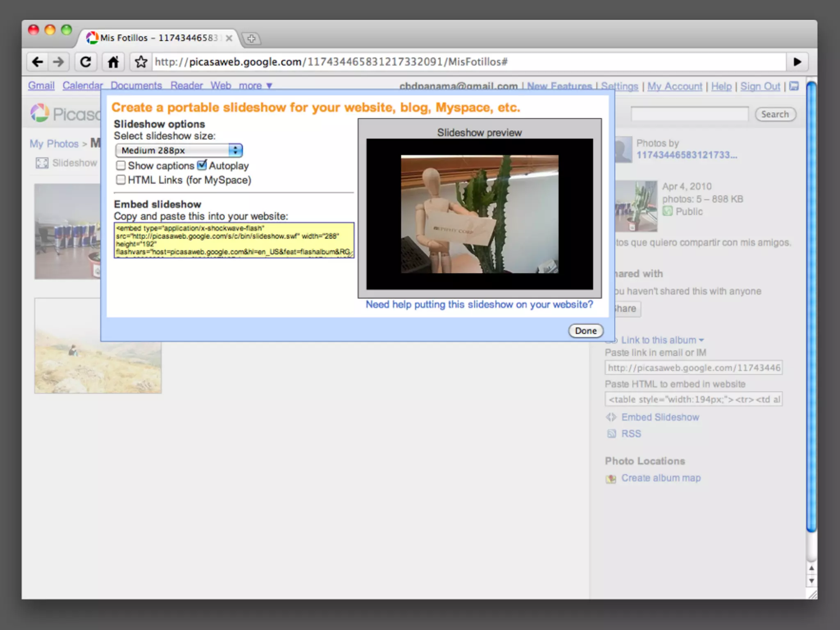Click the page's vertical scrollbar

click(x=811, y=308)
